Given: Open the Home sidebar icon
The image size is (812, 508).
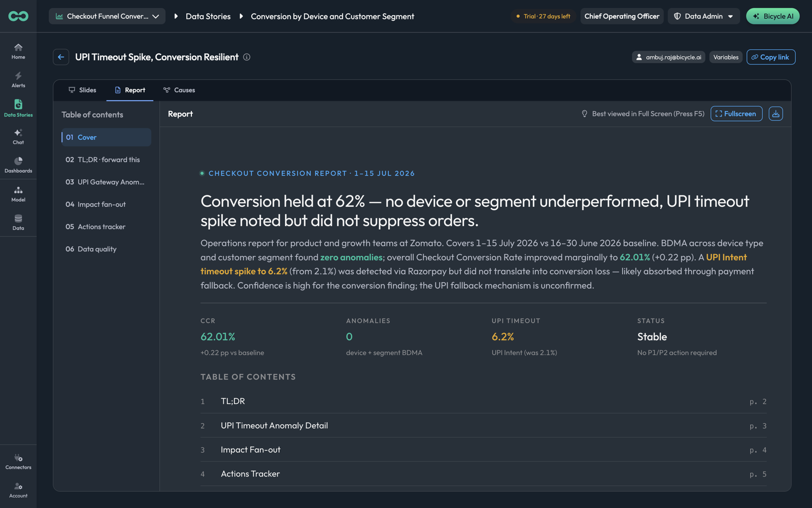Looking at the screenshot, I should [x=18, y=51].
